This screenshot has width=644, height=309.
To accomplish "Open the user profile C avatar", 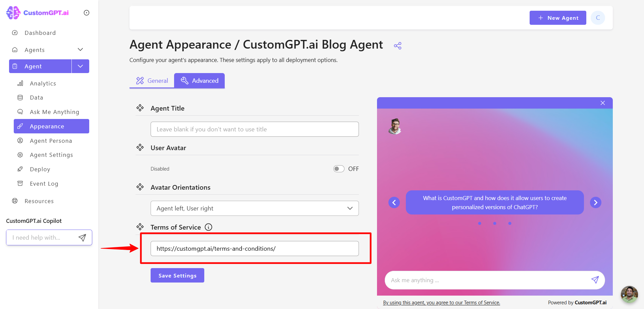I will pyautogui.click(x=598, y=18).
